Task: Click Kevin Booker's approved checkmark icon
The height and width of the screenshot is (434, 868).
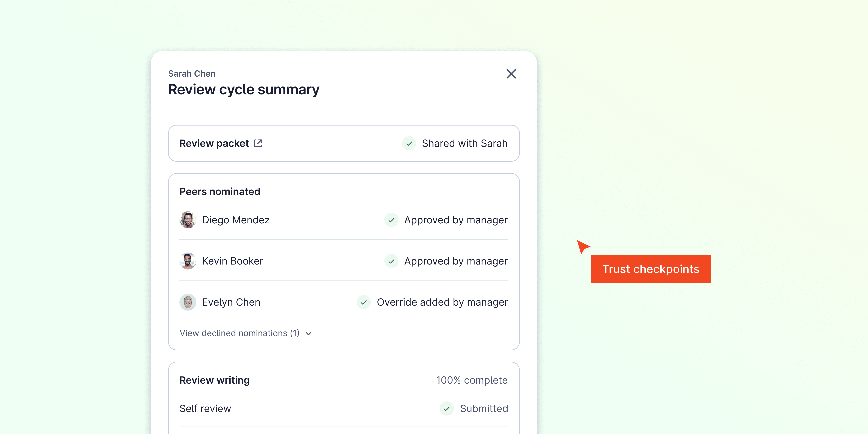Action: [x=391, y=261]
